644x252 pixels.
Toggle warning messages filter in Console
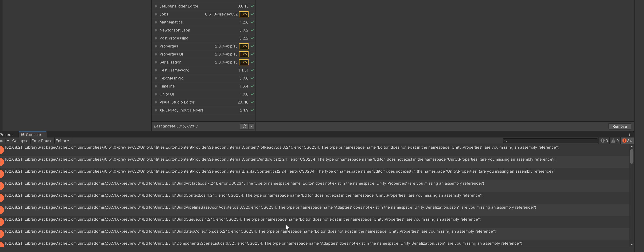(615, 141)
